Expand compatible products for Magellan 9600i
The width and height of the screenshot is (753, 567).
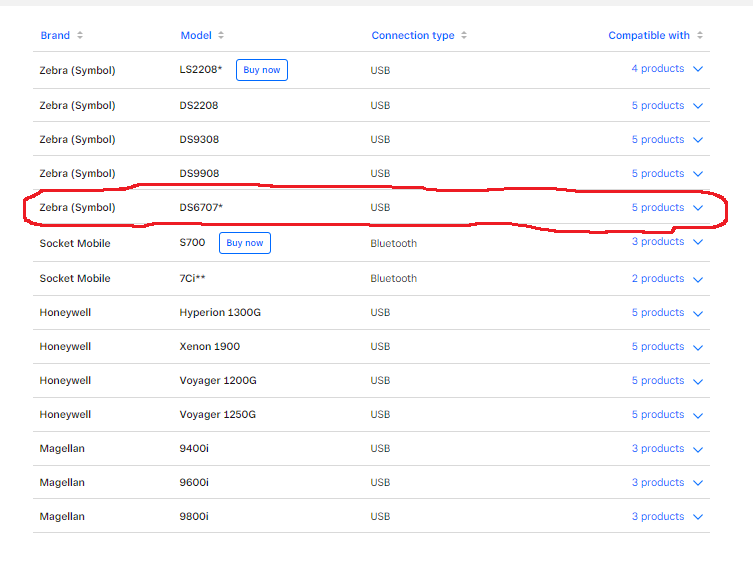pyautogui.click(x=698, y=483)
